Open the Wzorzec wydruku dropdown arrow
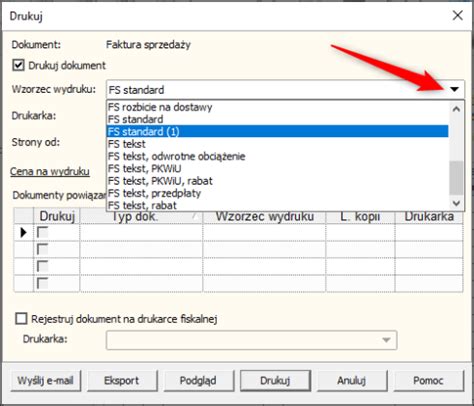The width and height of the screenshot is (474, 406). (454, 89)
